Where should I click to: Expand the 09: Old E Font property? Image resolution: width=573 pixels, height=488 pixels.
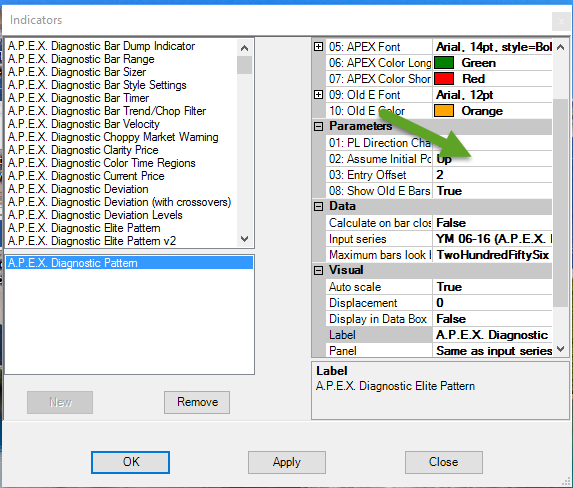tap(318, 95)
